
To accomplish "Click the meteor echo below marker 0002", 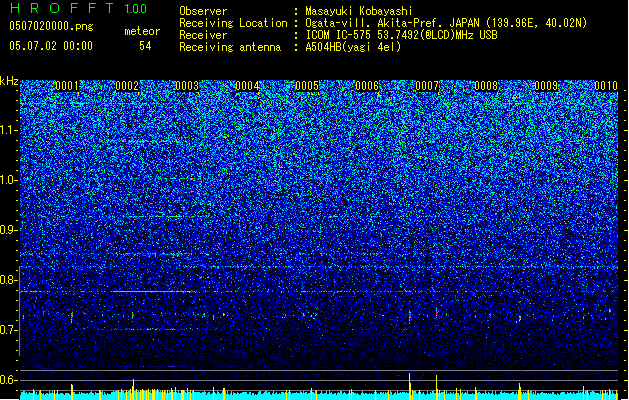I will point(132,315).
